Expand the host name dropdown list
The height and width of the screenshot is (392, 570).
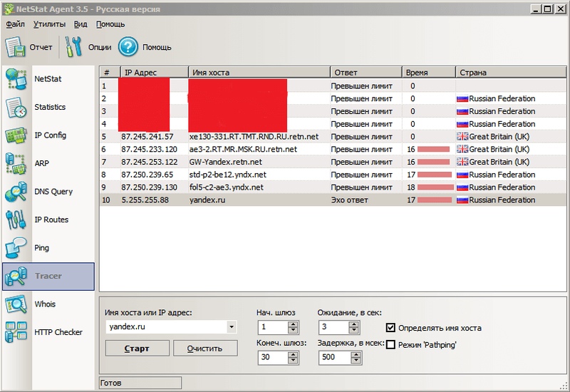pyautogui.click(x=231, y=327)
